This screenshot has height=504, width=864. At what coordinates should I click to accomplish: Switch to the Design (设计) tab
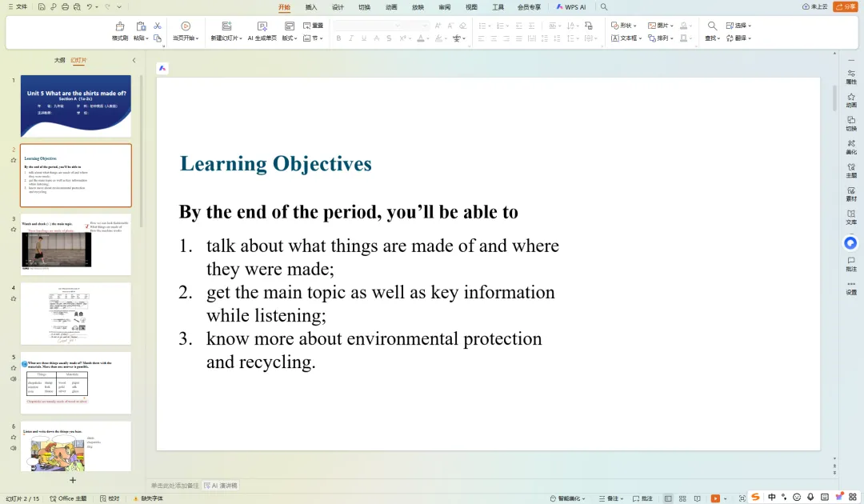pyautogui.click(x=338, y=7)
